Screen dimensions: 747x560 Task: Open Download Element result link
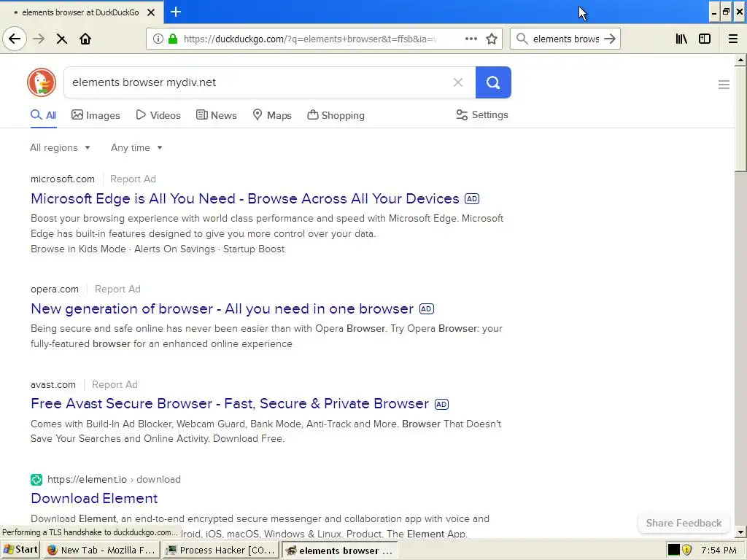pos(94,498)
